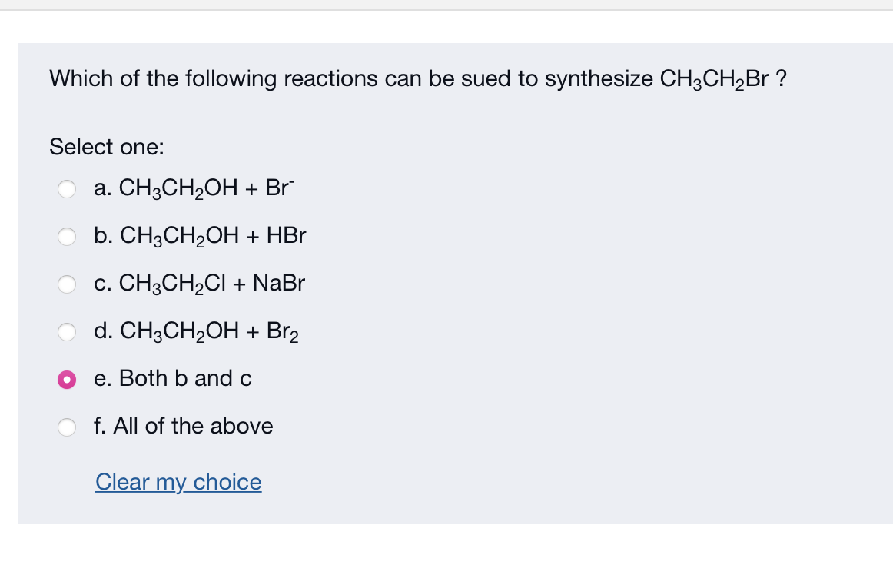893x588 pixels.
Task: Click the underlined choice-clearing text
Action: pos(178,482)
